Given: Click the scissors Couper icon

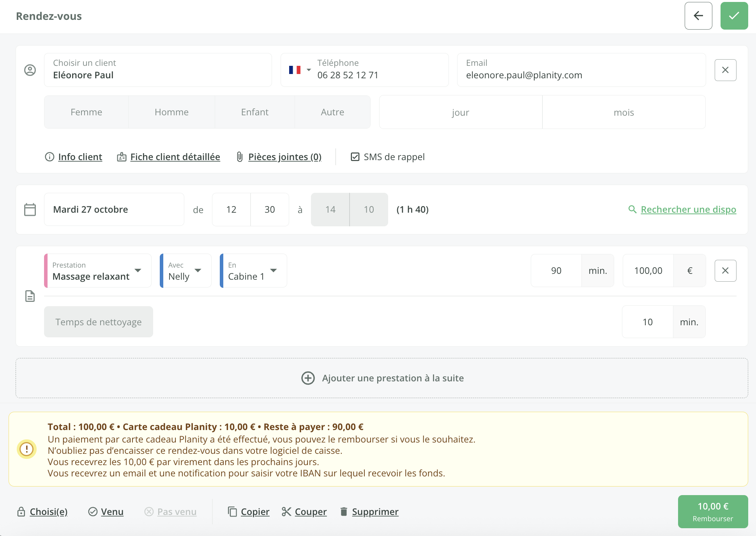Looking at the screenshot, I should 286,512.
